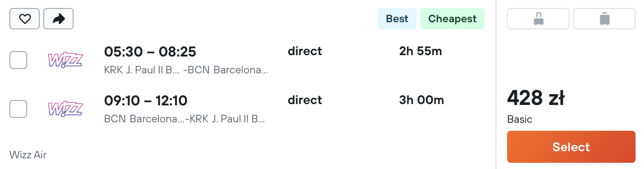Click the cabin bag luggage icon
The width and height of the screenshot is (644, 169).
coord(538,19)
